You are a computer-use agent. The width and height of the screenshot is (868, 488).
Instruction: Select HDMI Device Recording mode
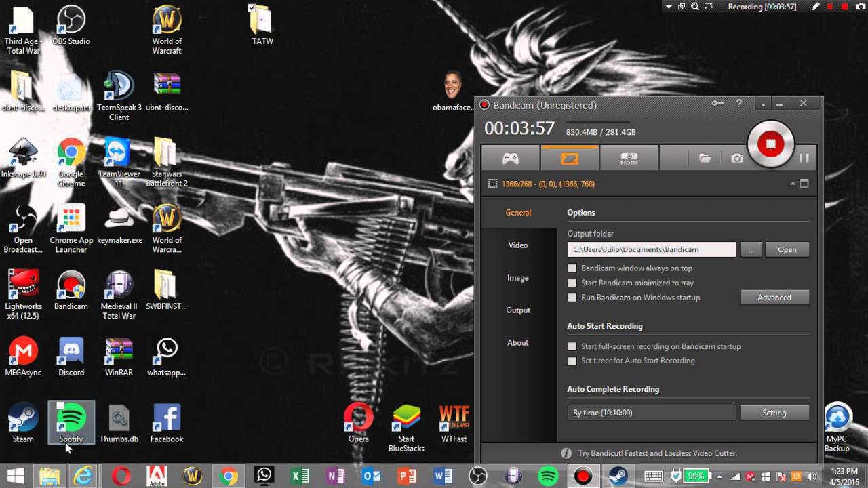[629, 158]
